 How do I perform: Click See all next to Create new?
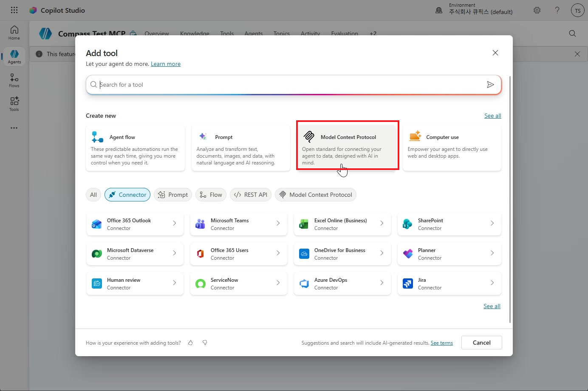[x=493, y=116]
